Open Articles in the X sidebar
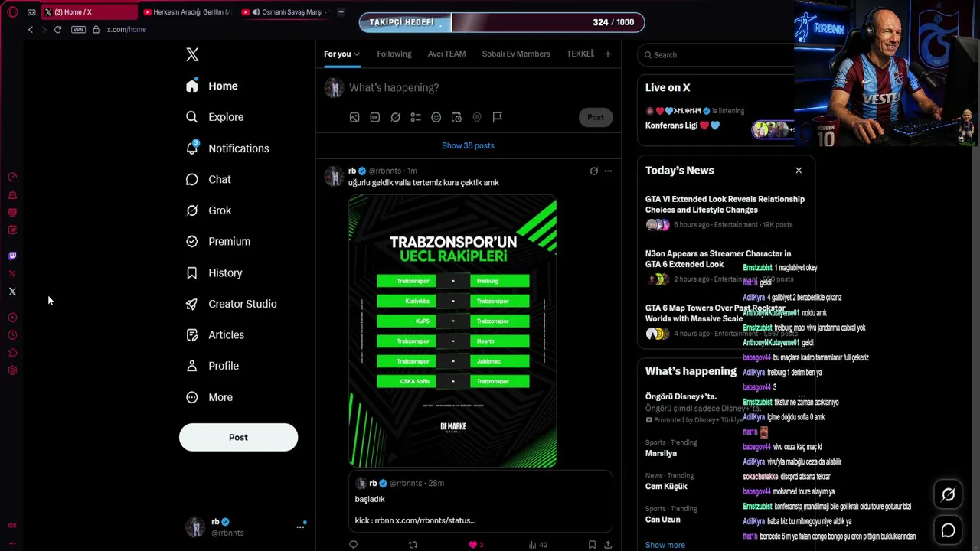980x551 pixels. [215, 334]
